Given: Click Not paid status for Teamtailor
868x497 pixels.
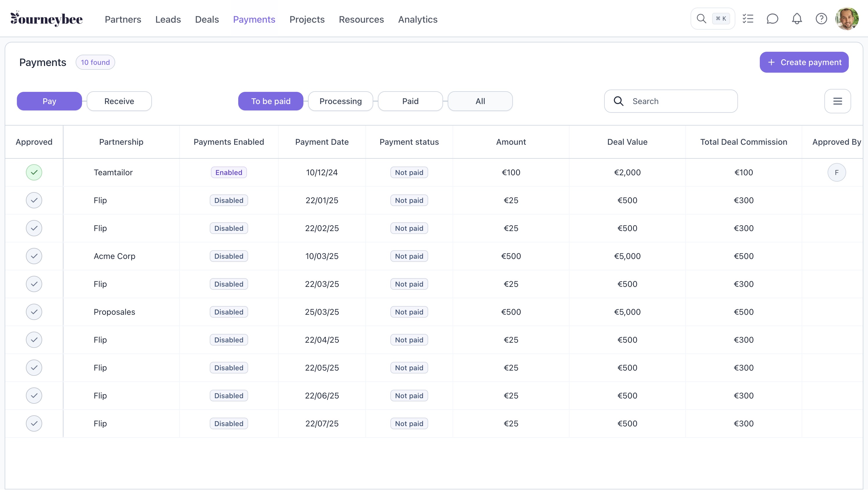Looking at the screenshot, I should pos(409,172).
